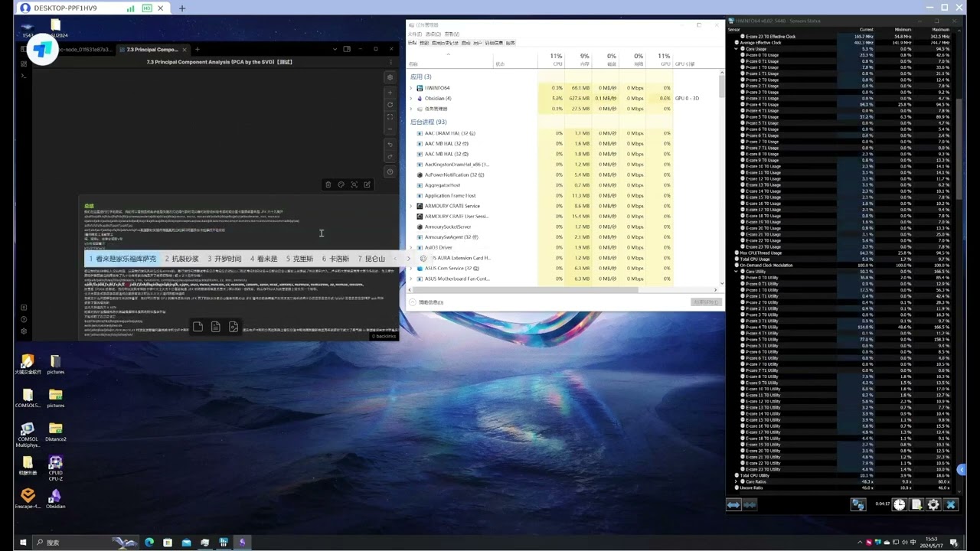
Task: Switch to the 7.3 Principal Compo... tab
Action: click(152, 49)
